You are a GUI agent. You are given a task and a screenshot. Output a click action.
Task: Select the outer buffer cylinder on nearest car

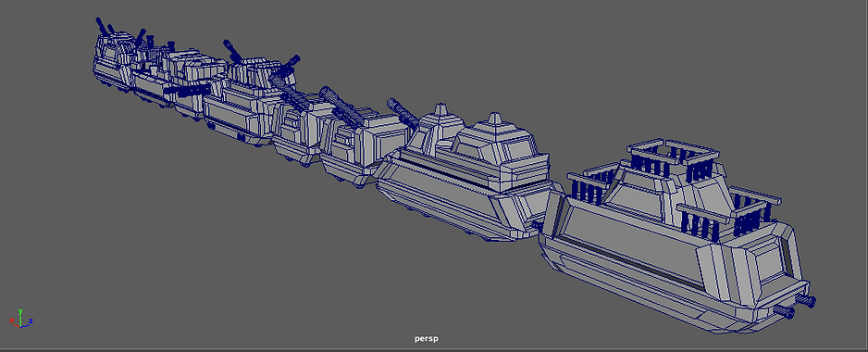click(x=807, y=301)
